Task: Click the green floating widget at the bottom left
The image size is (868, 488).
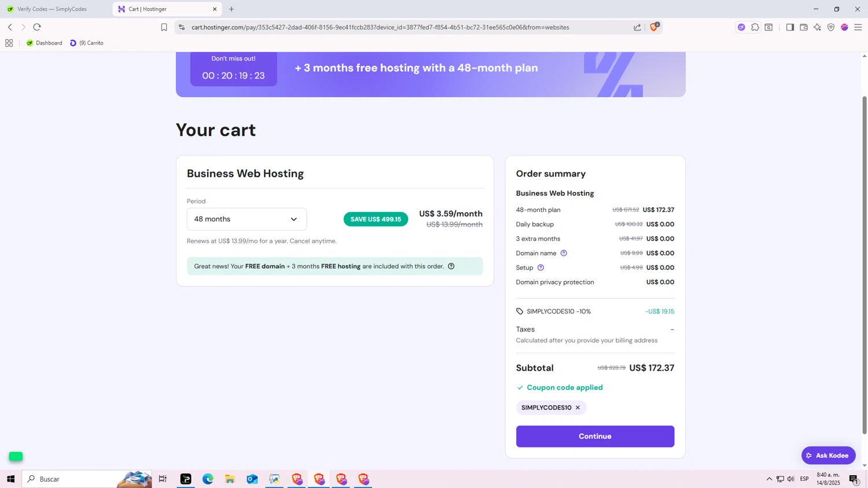Action: click(x=16, y=457)
